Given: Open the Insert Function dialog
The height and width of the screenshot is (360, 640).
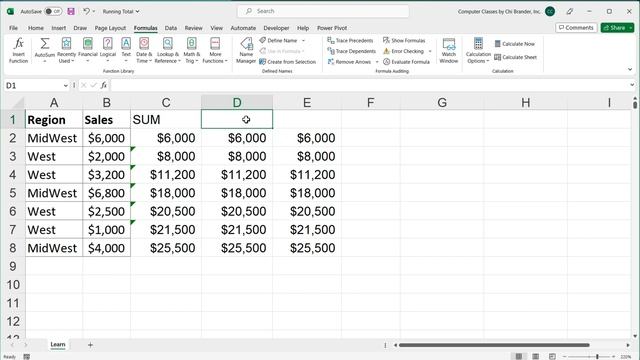Looking at the screenshot, I should pos(18,50).
